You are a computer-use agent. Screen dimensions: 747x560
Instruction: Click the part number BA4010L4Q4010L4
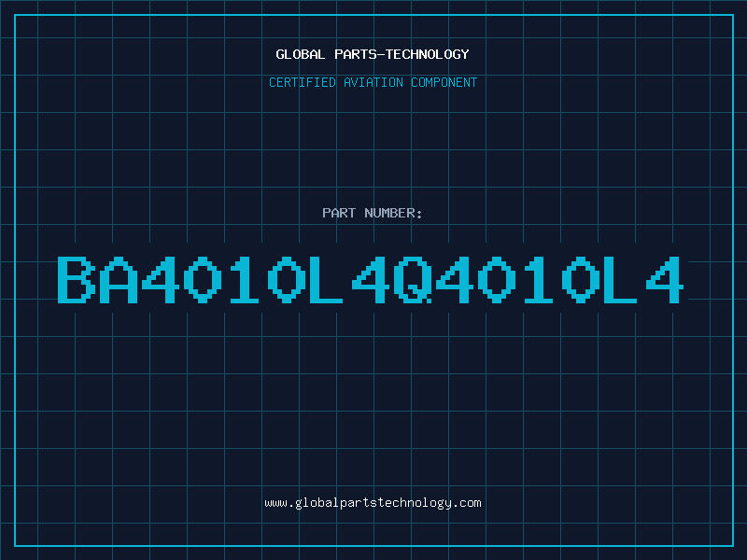coord(371,279)
